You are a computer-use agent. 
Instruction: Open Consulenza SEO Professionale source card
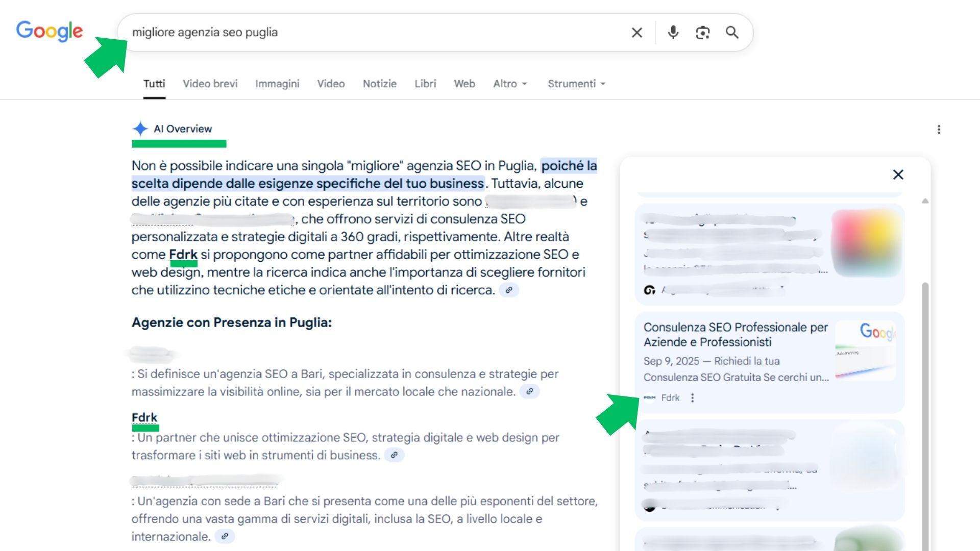click(x=735, y=334)
